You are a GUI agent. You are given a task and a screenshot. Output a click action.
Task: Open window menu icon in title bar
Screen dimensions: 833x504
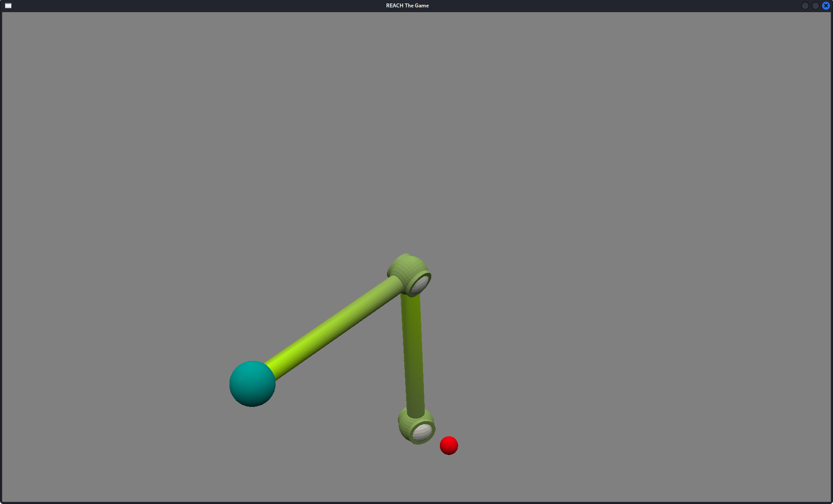pyautogui.click(x=8, y=6)
